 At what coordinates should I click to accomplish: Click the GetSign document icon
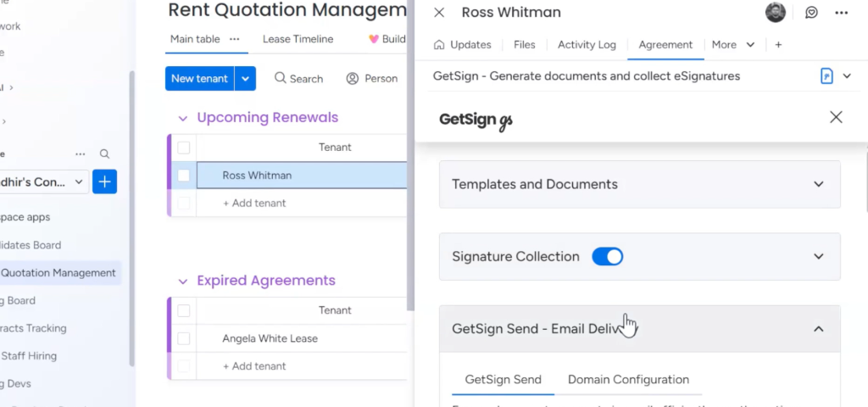tap(826, 75)
